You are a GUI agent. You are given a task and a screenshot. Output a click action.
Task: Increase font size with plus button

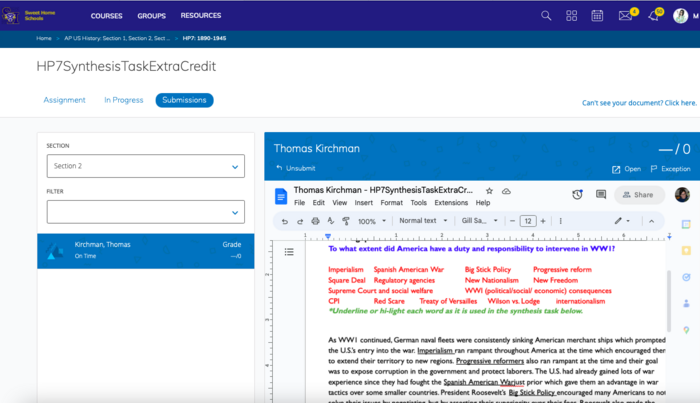543,221
